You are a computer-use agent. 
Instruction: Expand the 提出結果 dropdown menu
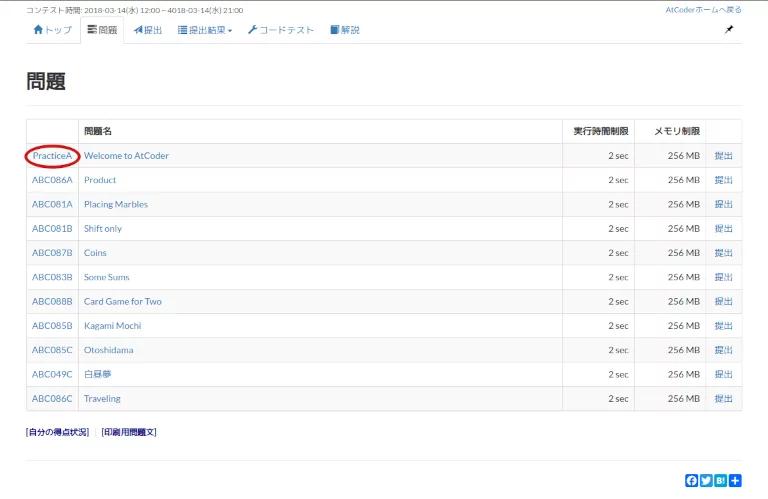coord(205,30)
